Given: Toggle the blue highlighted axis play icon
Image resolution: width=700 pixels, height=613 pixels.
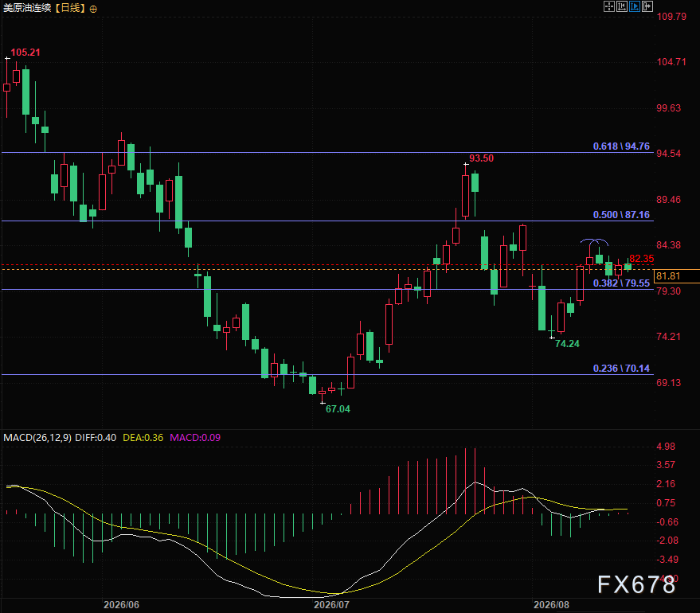Looking at the screenshot, I should (x=635, y=6).
